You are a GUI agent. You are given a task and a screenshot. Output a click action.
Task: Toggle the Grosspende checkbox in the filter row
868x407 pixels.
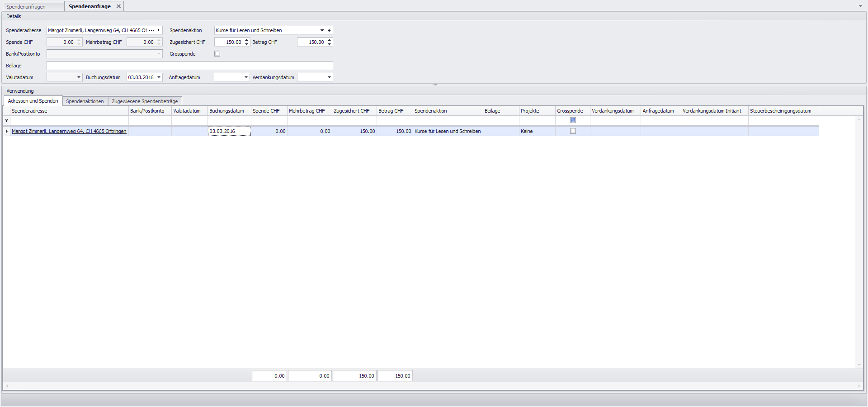tap(573, 120)
